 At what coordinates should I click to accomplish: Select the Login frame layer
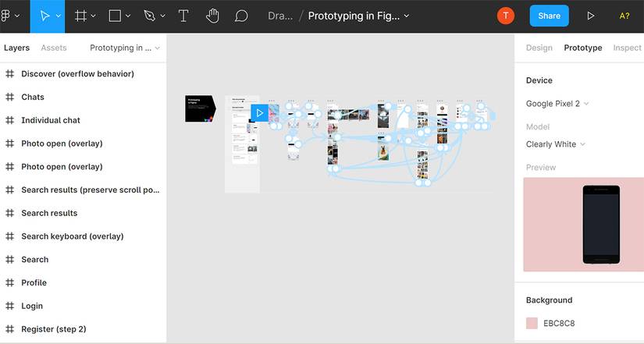click(83, 306)
